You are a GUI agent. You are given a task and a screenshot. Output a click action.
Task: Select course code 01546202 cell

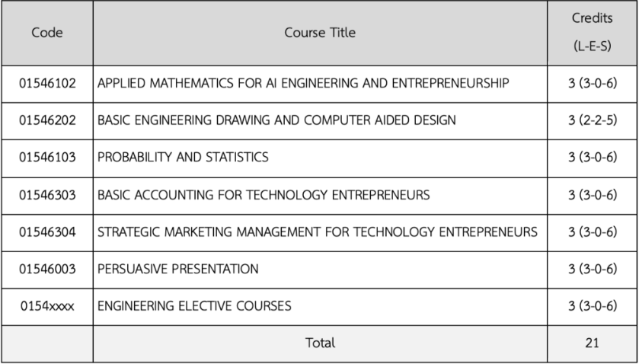tap(47, 120)
